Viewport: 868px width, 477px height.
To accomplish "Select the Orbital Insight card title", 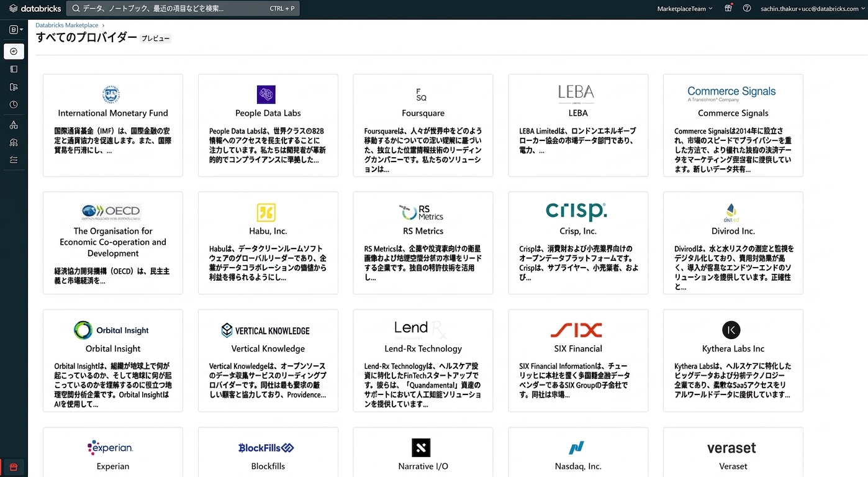I will 113,348.
